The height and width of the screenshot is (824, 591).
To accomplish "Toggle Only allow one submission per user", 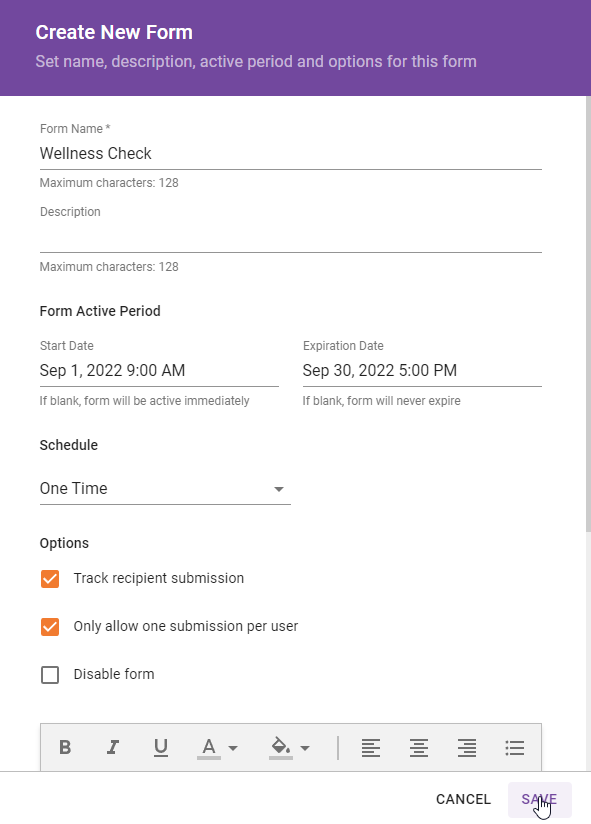I will 50,626.
